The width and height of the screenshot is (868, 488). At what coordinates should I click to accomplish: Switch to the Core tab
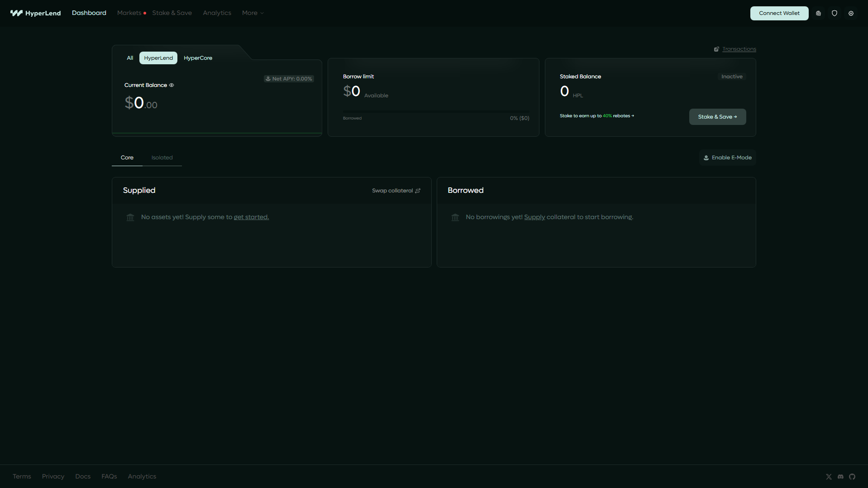click(x=127, y=158)
